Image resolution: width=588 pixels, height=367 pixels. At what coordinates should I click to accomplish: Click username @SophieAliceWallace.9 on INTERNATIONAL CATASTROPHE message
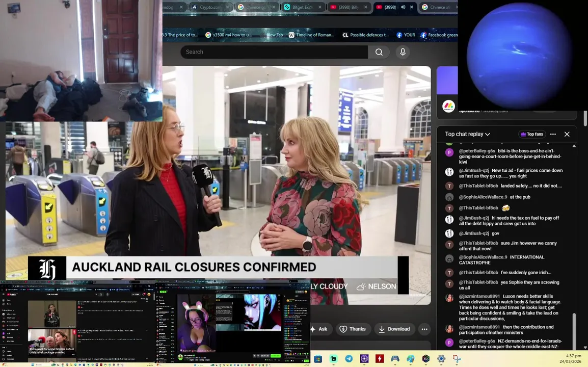pos(483,257)
